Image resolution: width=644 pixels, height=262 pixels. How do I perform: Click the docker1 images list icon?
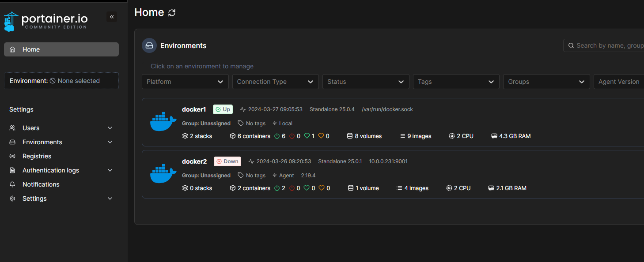402,136
